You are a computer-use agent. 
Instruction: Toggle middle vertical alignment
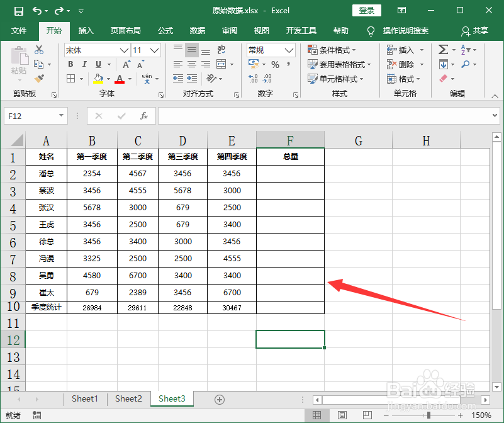[192, 50]
